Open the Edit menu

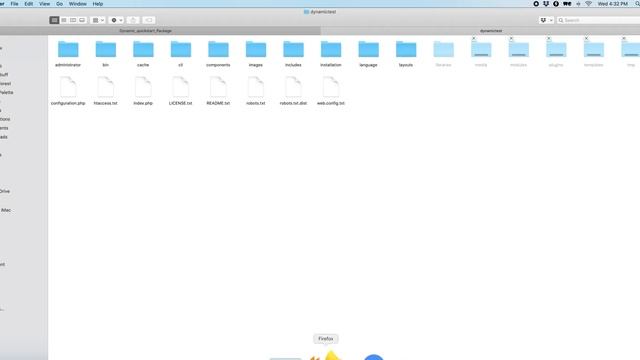tap(29, 4)
